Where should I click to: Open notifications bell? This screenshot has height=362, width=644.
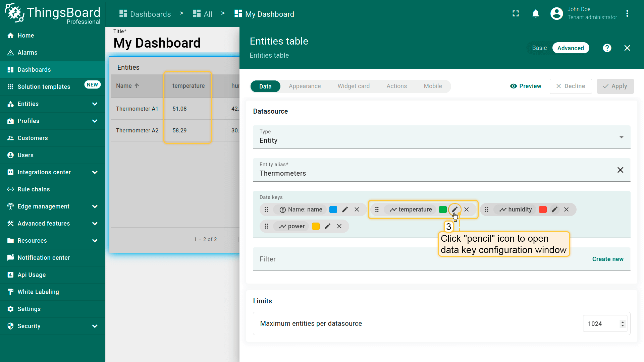[536, 14]
